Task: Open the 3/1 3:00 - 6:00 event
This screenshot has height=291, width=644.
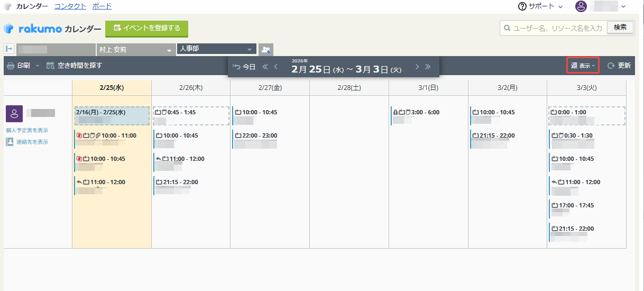Action: [x=428, y=116]
